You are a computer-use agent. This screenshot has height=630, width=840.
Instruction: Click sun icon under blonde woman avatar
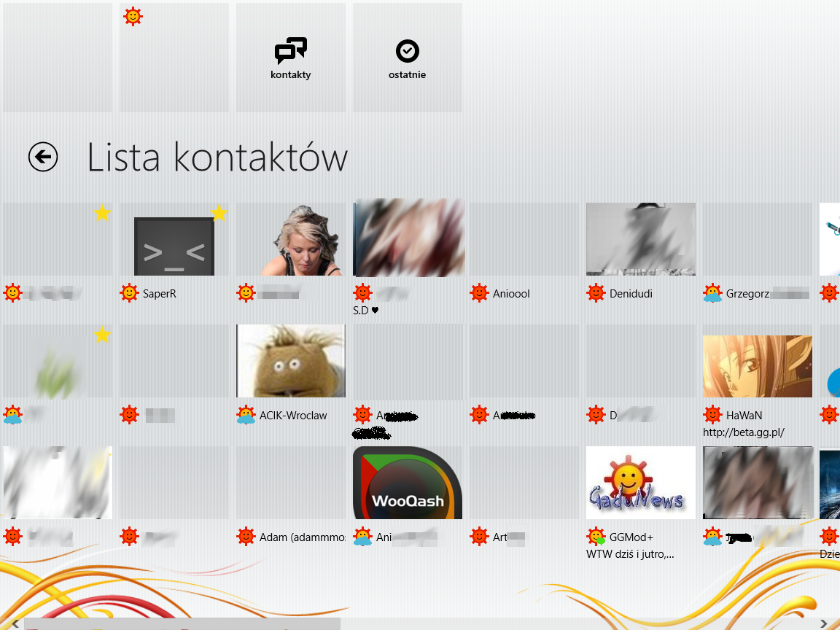[246, 293]
